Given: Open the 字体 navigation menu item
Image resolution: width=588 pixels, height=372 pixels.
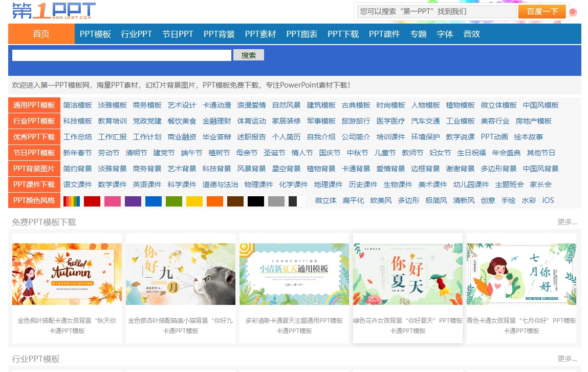Looking at the screenshot, I should pyautogui.click(x=445, y=34).
